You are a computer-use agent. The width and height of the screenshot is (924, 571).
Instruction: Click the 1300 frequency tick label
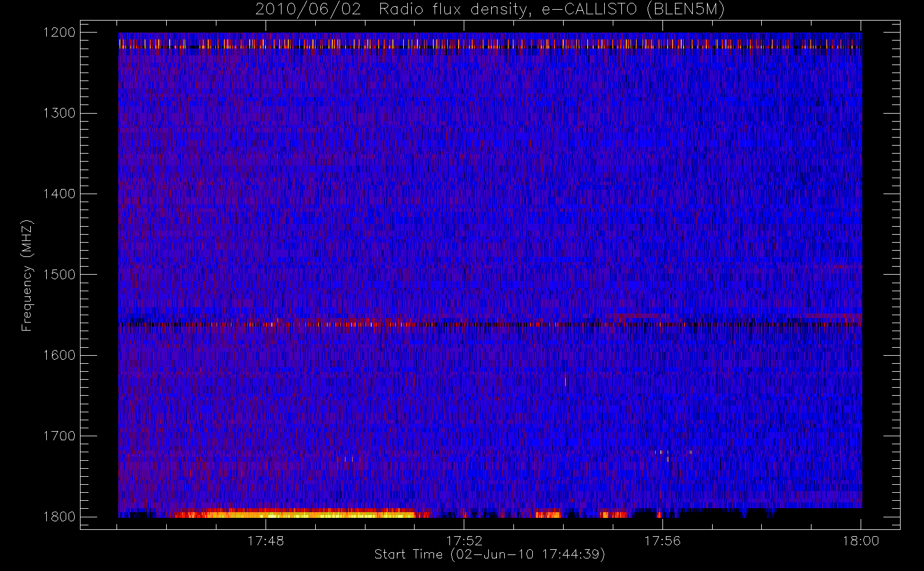pos(59,113)
